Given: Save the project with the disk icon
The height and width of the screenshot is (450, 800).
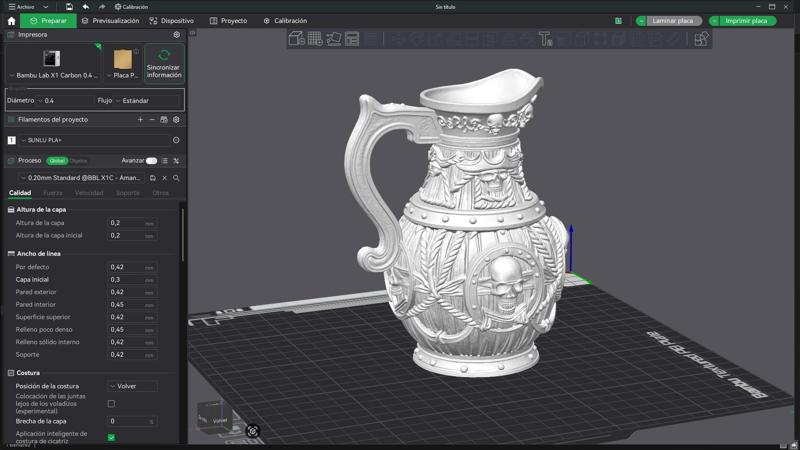Looking at the screenshot, I should point(69,7).
